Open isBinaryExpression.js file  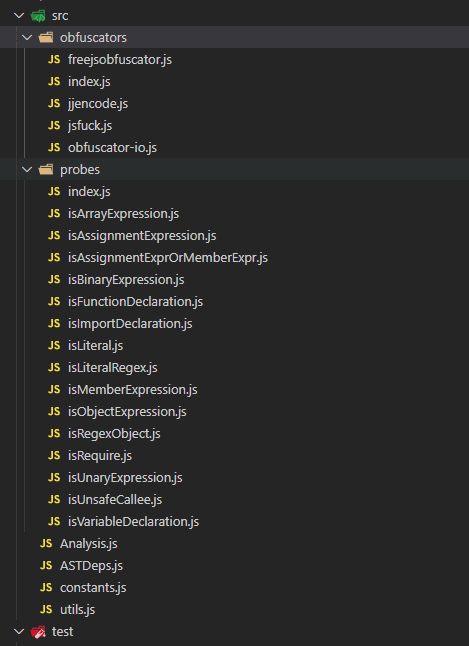[x=126, y=280]
